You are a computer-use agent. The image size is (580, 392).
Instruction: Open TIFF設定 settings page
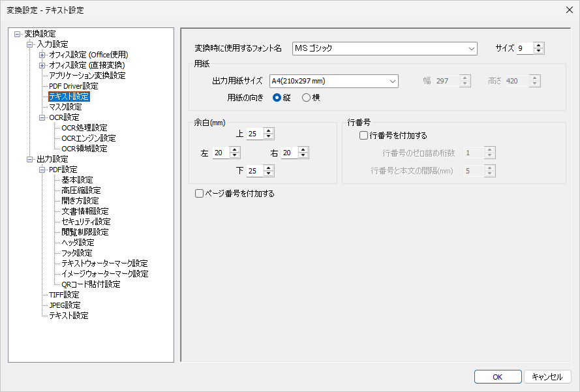[63, 294]
